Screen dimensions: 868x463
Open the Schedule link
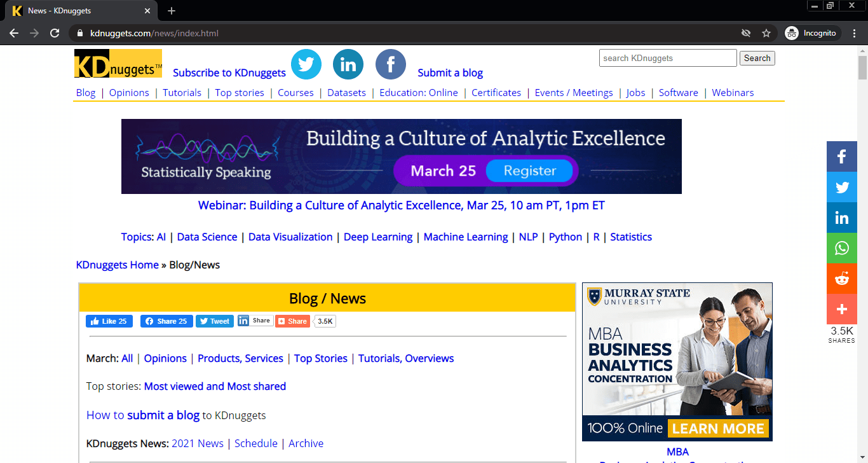(x=256, y=443)
